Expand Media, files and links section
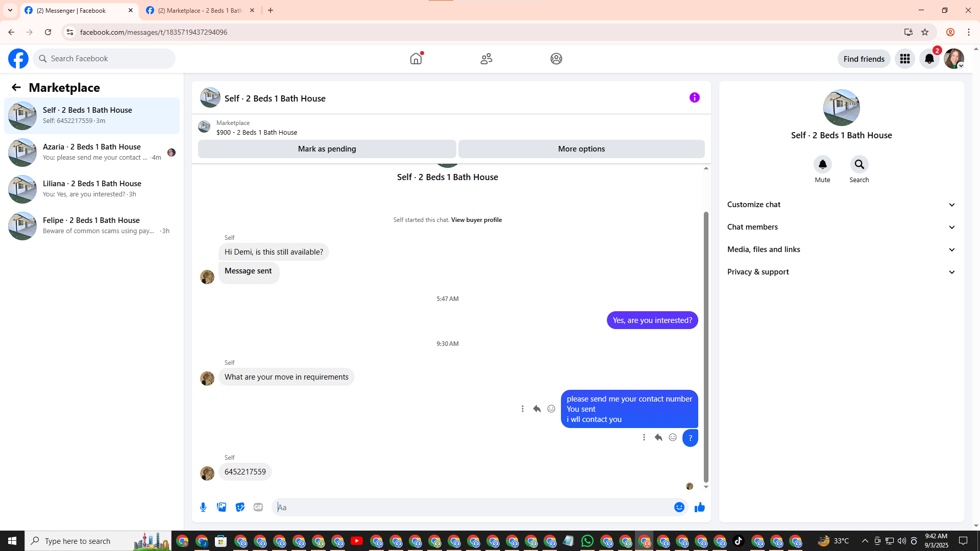980x551 pixels. click(842, 249)
